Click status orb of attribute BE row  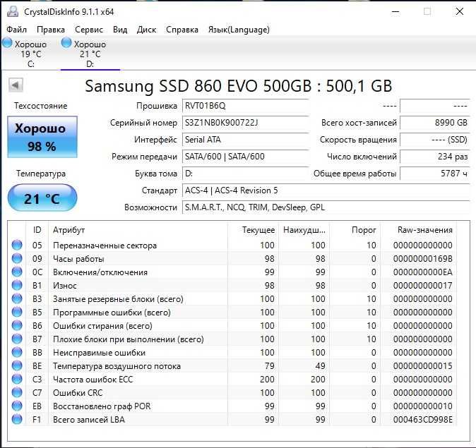17,365
